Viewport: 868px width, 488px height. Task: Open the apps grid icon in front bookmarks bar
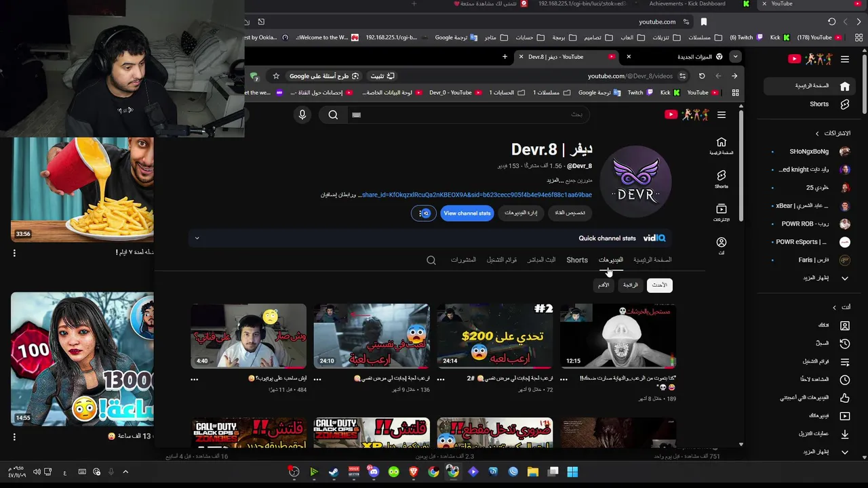pos(735,92)
